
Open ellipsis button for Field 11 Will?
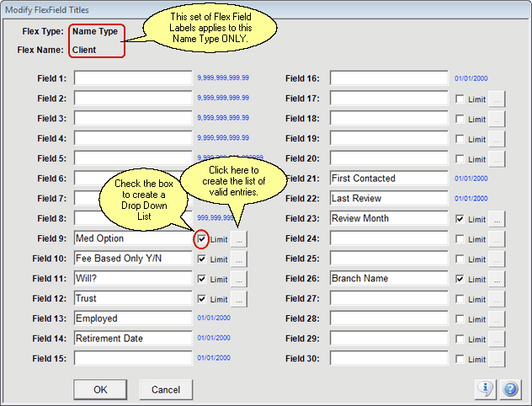239,279
